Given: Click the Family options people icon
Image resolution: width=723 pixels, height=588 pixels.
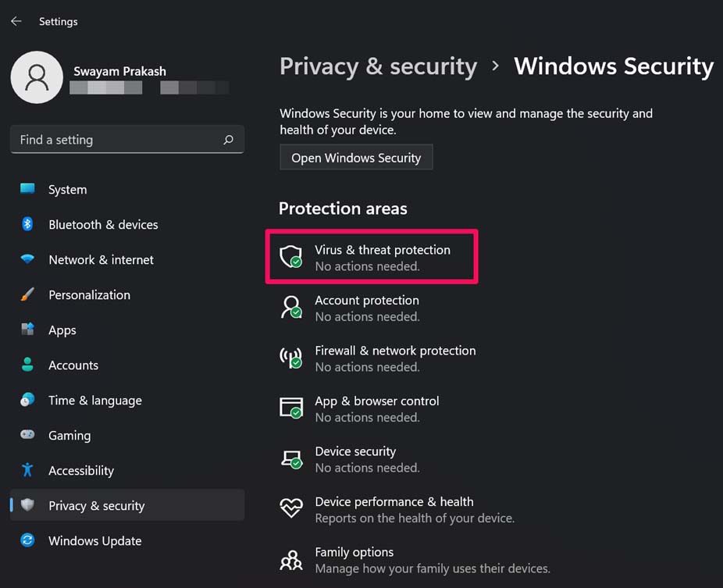Looking at the screenshot, I should point(290,559).
